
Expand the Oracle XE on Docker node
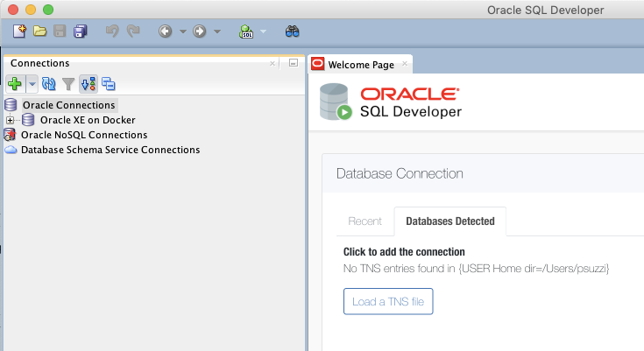10,120
